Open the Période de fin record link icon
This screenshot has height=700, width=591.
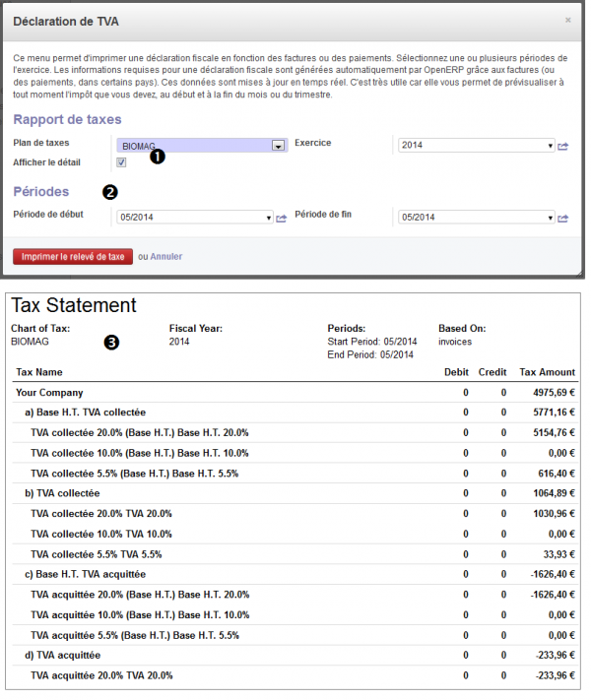click(563, 219)
